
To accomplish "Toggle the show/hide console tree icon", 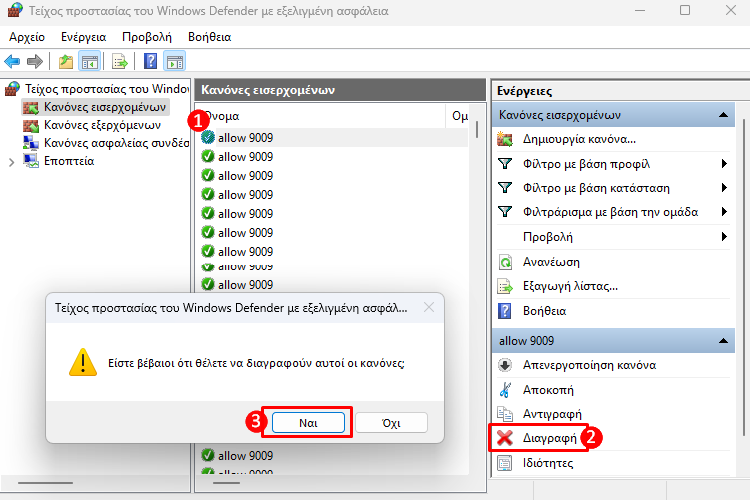I will click(89, 61).
